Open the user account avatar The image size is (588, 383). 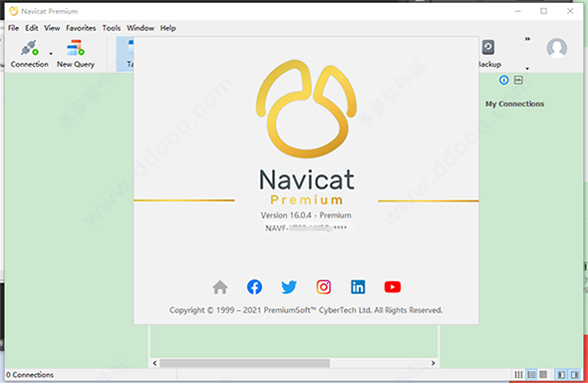(556, 48)
